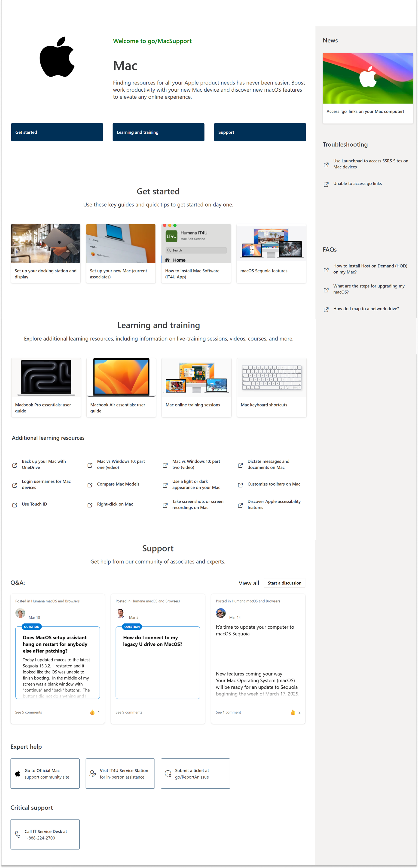Open the Get started section button

coord(57,132)
